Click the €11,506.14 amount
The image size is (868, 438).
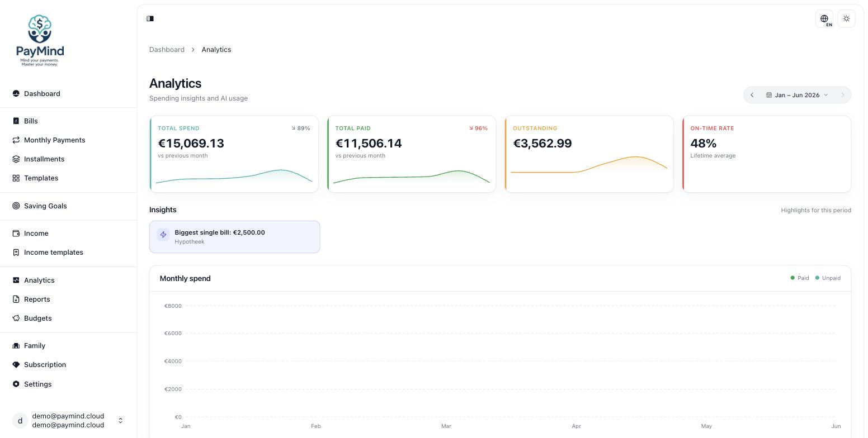pos(369,144)
